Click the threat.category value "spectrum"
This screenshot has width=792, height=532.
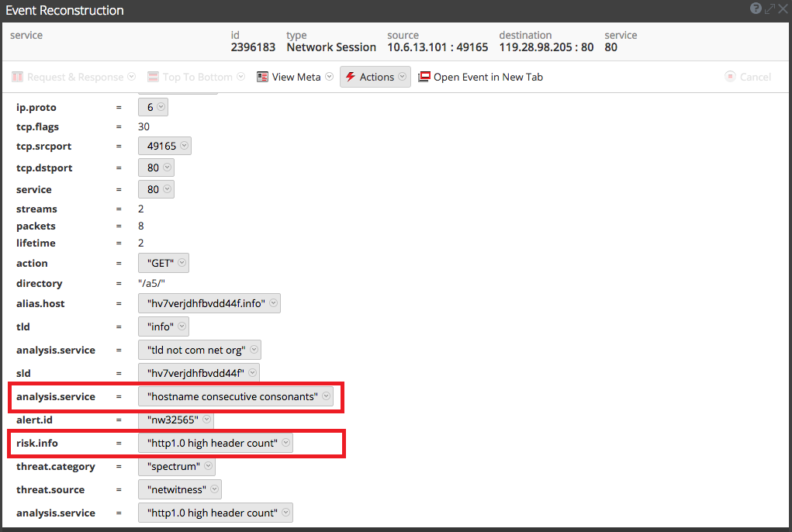point(173,466)
